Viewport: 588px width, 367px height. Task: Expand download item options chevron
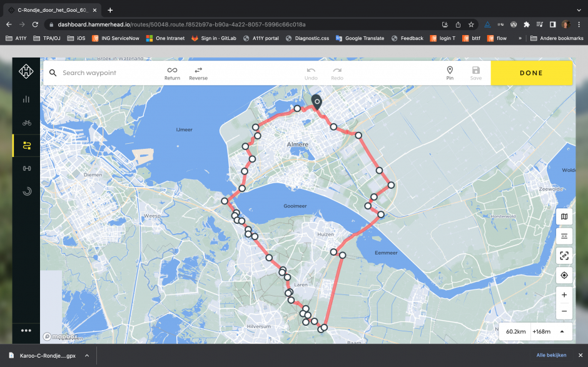click(87, 355)
